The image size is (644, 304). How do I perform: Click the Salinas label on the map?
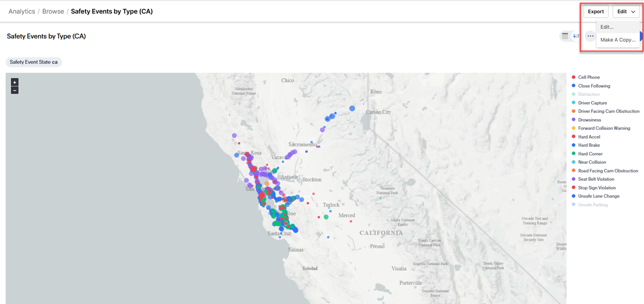click(x=296, y=249)
